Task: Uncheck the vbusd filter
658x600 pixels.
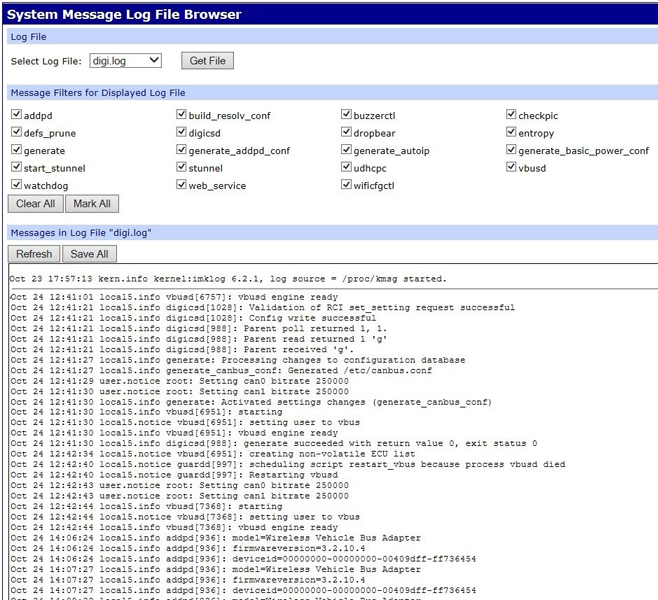Action: (511, 167)
